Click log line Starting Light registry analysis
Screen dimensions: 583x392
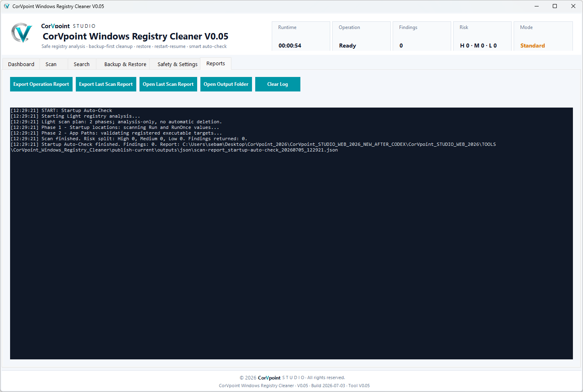pos(75,116)
